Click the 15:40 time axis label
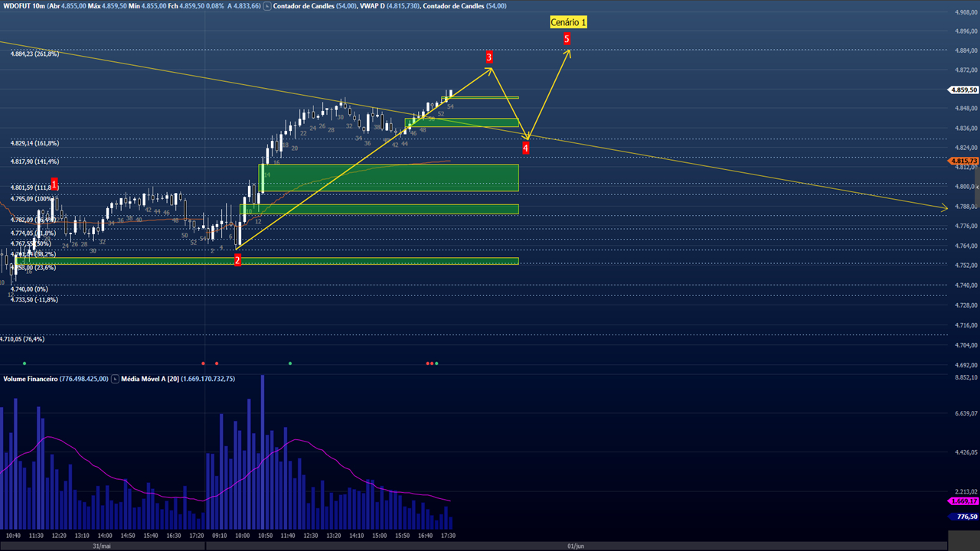 pyautogui.click(x=151, y=536)
